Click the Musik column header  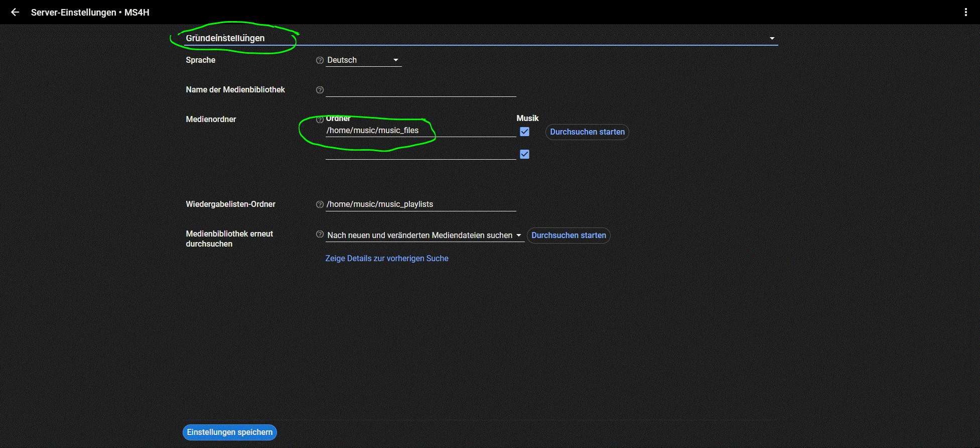(527, 119)
